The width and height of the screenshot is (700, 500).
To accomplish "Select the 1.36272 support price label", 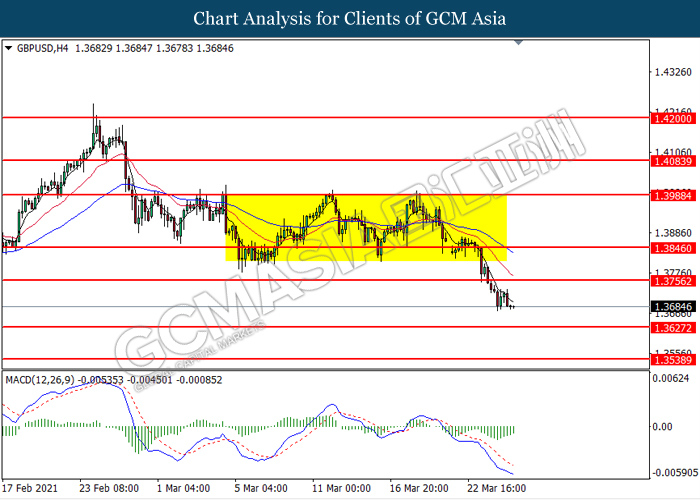I will (673, 328).
